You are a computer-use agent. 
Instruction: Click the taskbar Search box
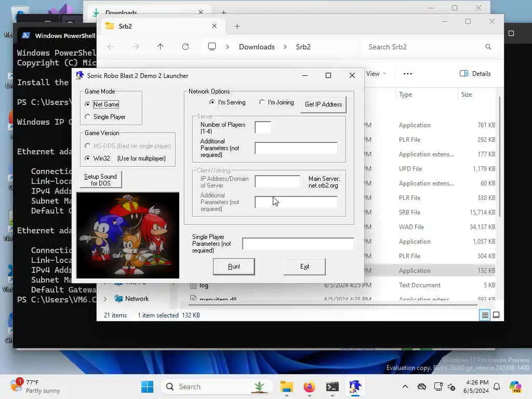point(217,387)
